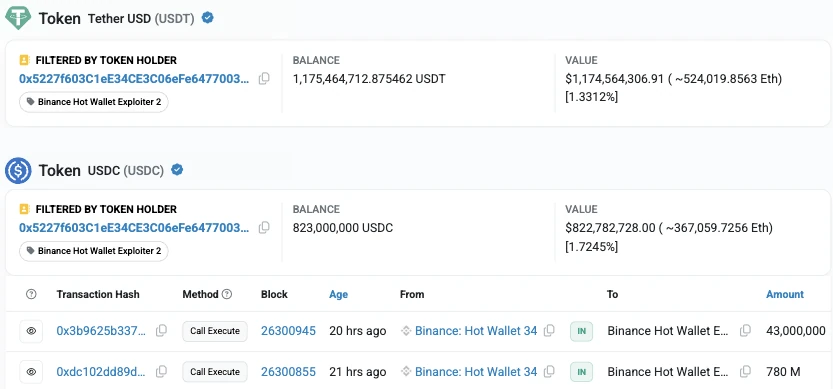Click From column header
This screenshot has height=389, width=833.
click(412, 294)
